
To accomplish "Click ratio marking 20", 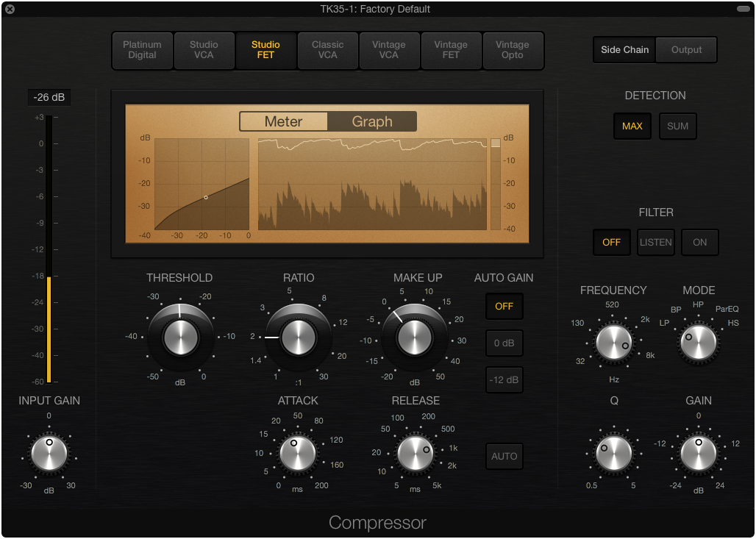I will (x=342, y=357).
